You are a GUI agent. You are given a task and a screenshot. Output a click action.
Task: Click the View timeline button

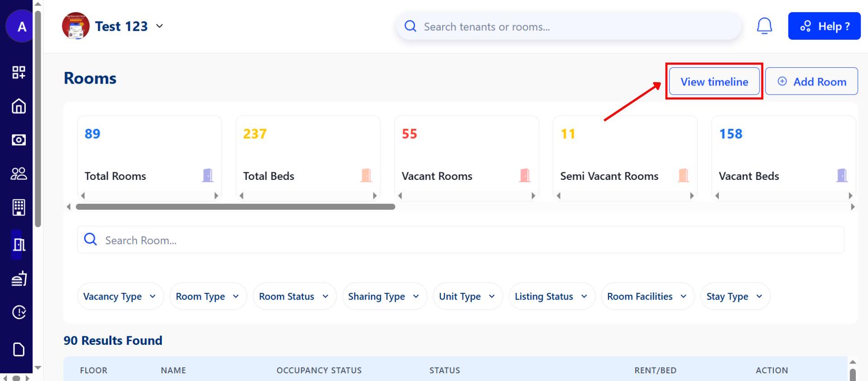pos(714,82)
